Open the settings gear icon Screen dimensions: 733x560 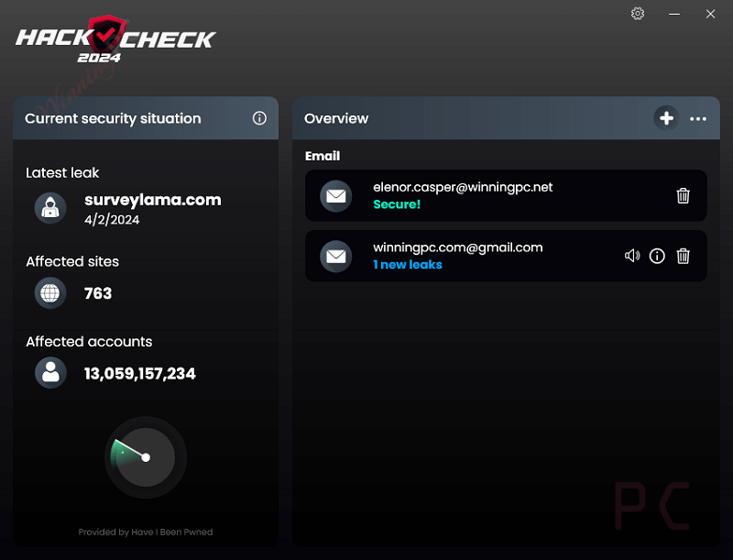click(638, 14)
